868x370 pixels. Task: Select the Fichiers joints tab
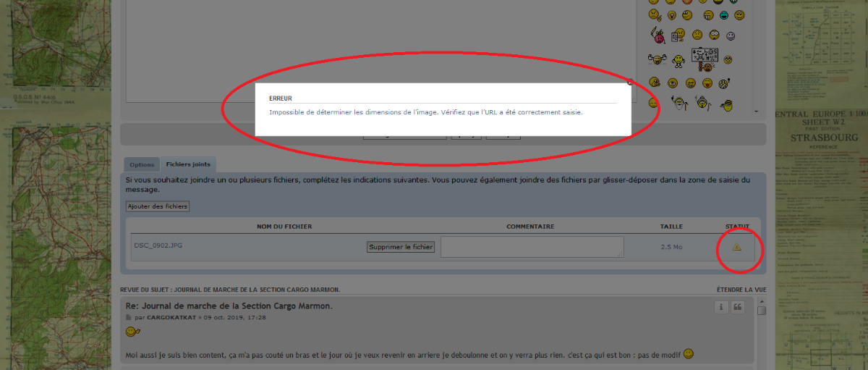[187, 164]
